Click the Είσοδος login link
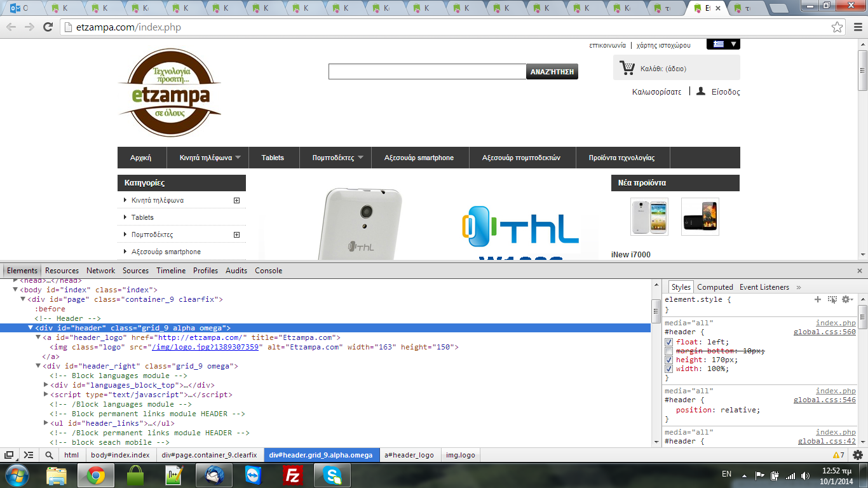 pos(726,92)
